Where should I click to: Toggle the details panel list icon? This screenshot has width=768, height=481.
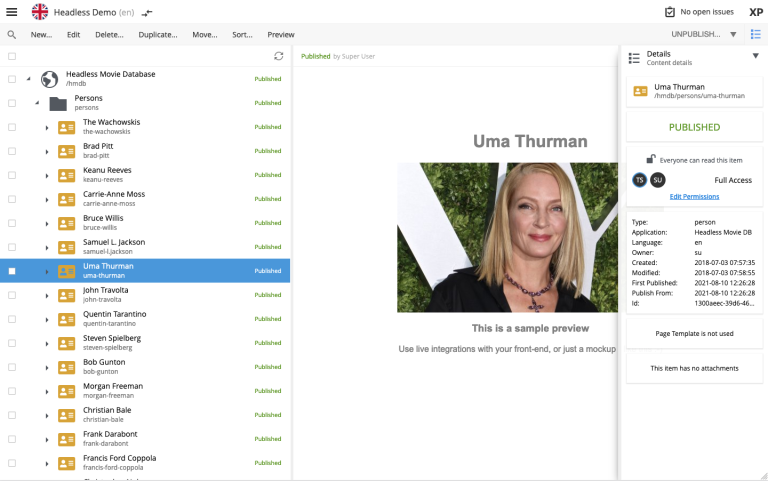click(755, 34)
